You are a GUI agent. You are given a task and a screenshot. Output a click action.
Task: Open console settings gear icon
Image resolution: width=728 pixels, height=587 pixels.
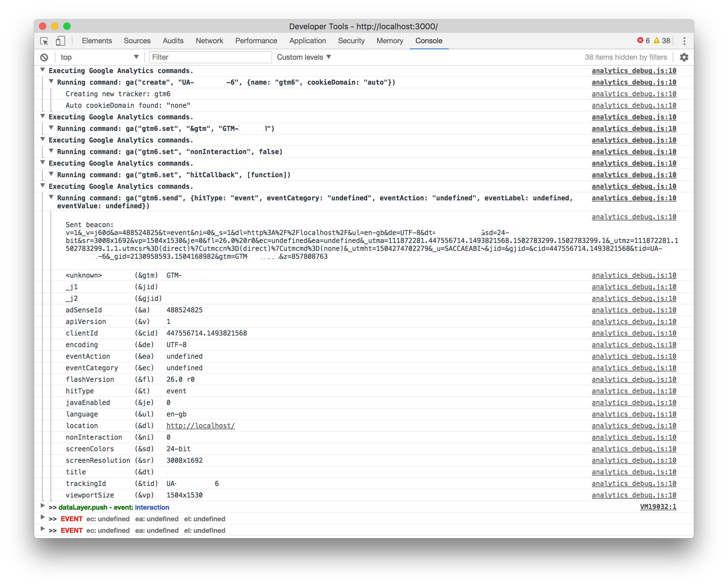684,58
